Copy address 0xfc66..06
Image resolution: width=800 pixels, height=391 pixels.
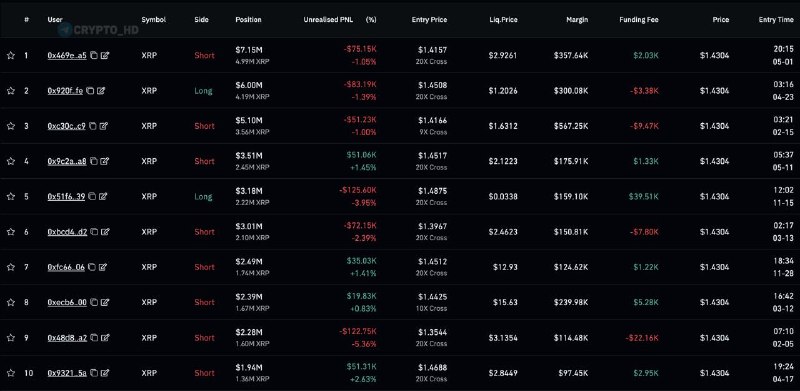tap(92, 267)
